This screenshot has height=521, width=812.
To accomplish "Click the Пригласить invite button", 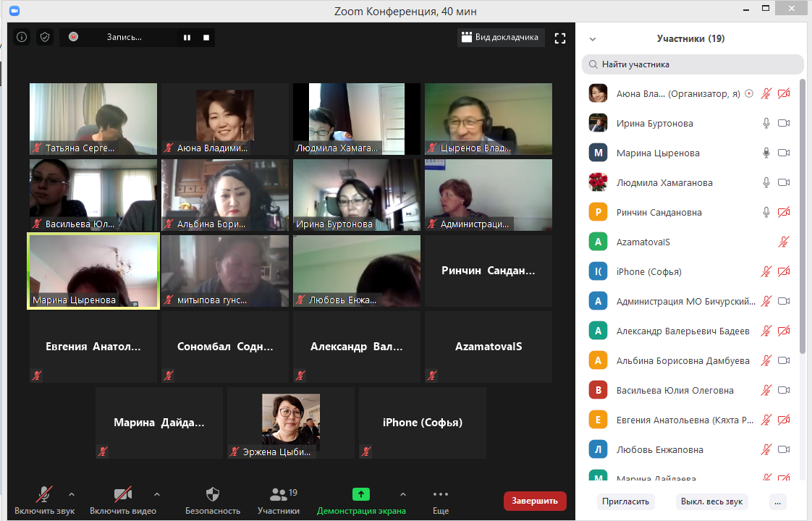I will (626, 501).
